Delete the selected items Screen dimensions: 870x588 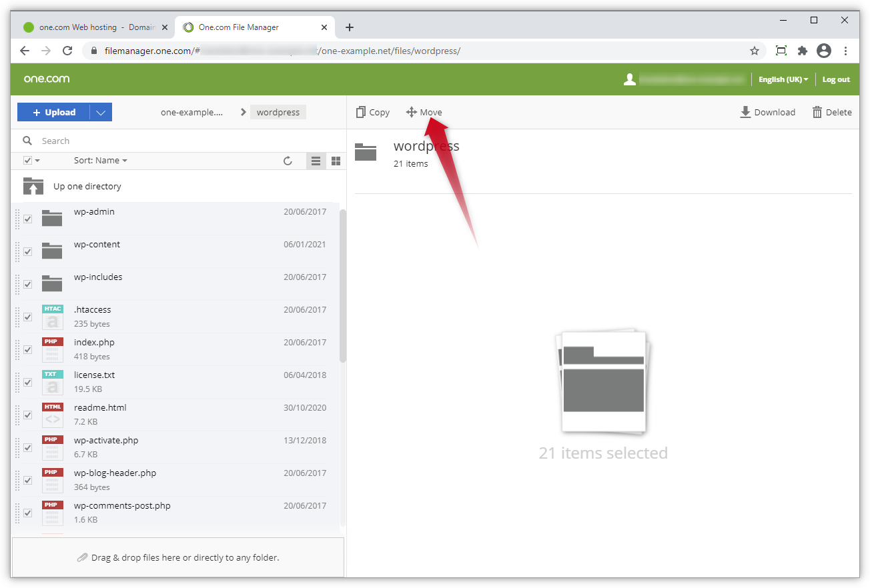(x=831, y=112)
